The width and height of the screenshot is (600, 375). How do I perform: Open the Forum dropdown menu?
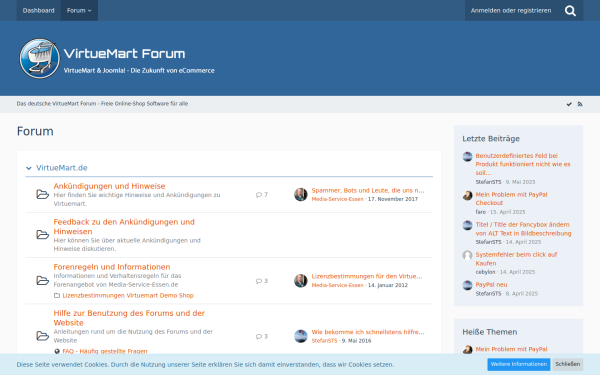[79, 10]
